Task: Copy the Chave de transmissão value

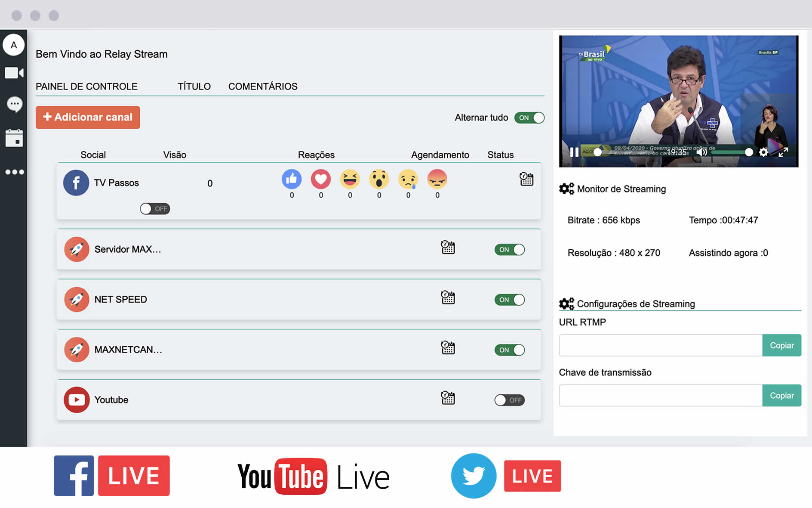Action: tap(781, 395)
